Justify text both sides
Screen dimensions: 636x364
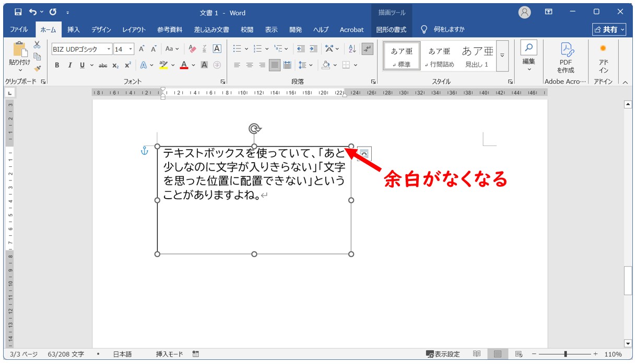point(275,65)
